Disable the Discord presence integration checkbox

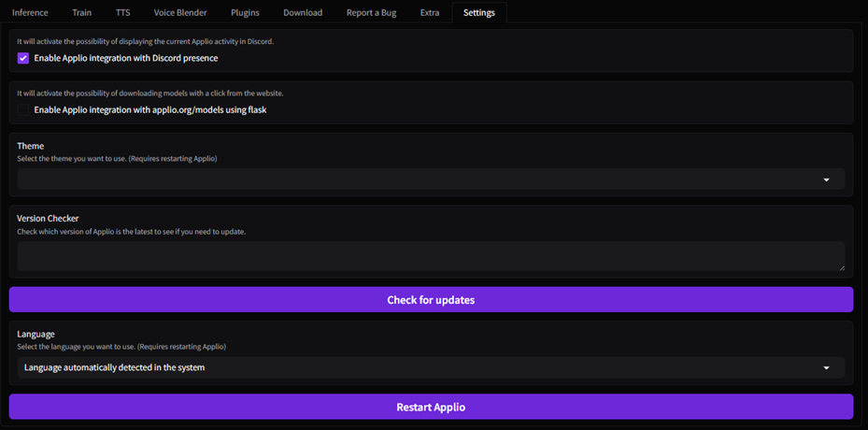point(23,58)
